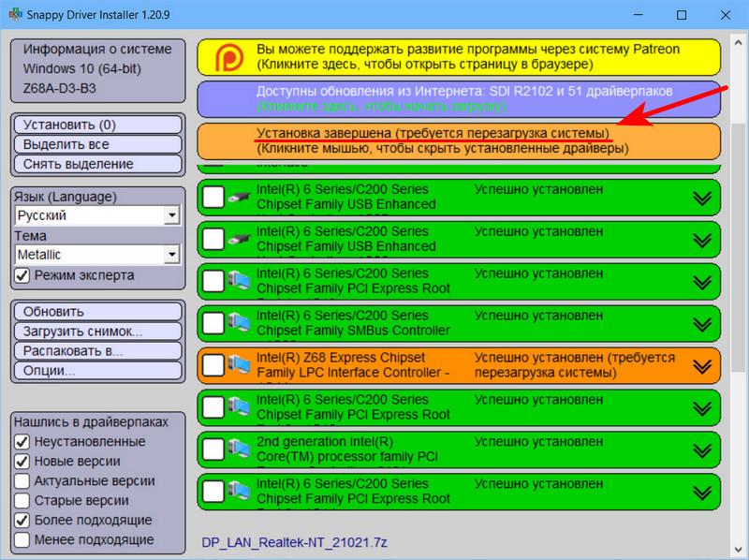Tick the checkbox of the 2nd generation Intel driver
Image resolution: width=749 pixels, height=560 pixels.
tap(213, 449)
